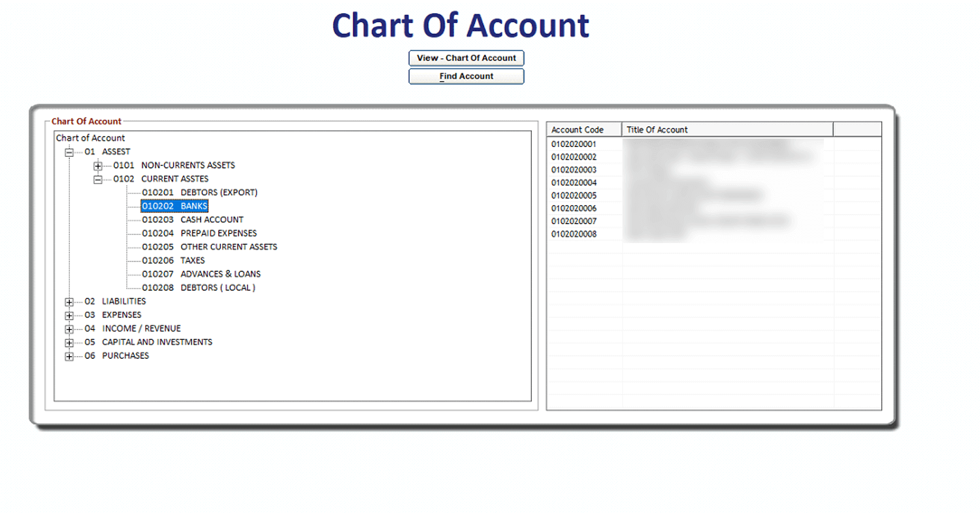Expand the 0101 NON-CURRENTS ASSETS node
980x513 pixels.
(x=98, y=166)
